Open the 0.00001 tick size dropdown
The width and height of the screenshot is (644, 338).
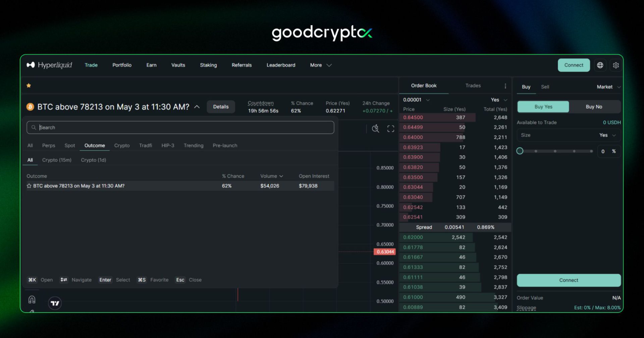416,100
